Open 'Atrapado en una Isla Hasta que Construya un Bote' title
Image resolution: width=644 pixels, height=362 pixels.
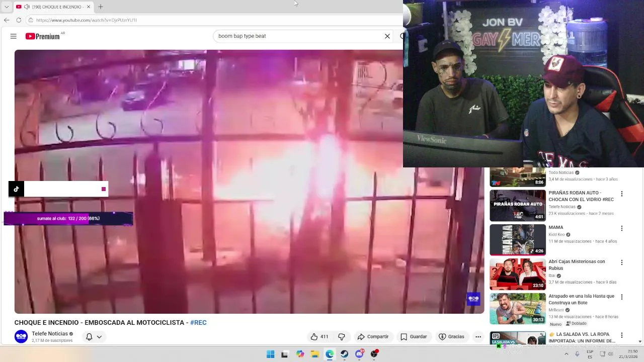pyautogui.click(x=582, y=299)
